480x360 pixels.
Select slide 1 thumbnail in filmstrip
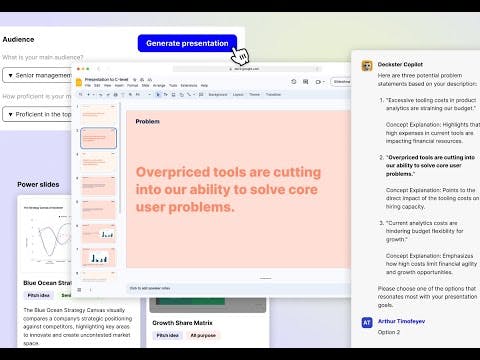pyautogui.click(x=99, y=114)
